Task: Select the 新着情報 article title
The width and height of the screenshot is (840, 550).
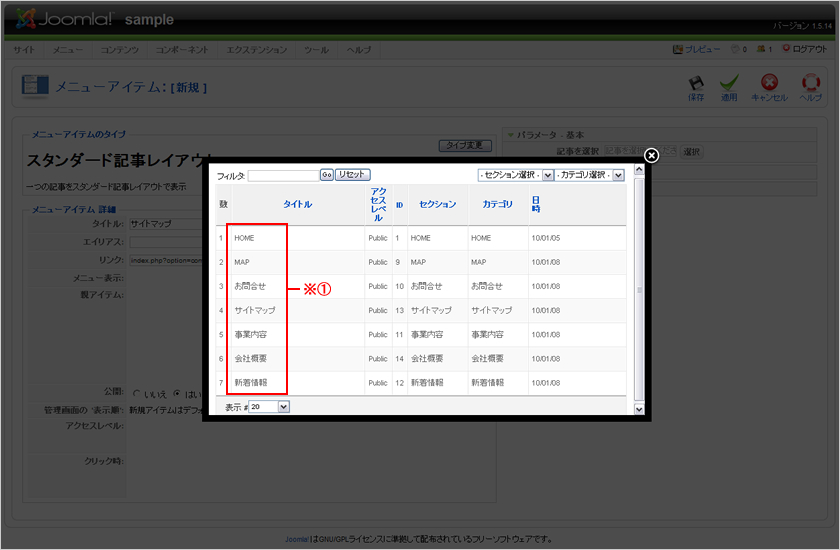Action: (x=250, y=382)
